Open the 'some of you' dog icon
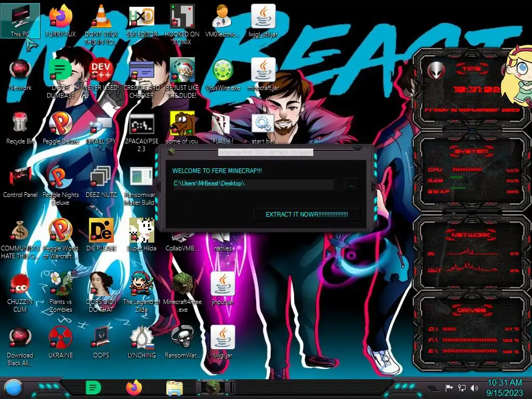532x399 pixels. pyautogui.click(x=182, y=128)
